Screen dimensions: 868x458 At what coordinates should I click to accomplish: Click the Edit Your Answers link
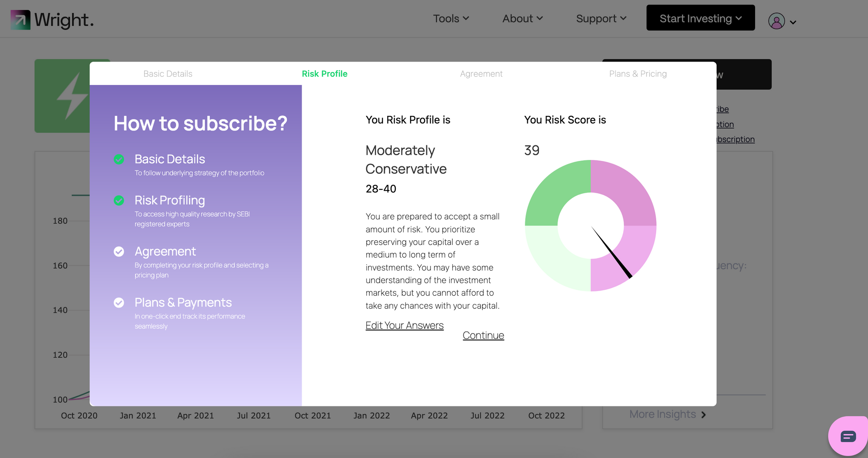[404, 325]
